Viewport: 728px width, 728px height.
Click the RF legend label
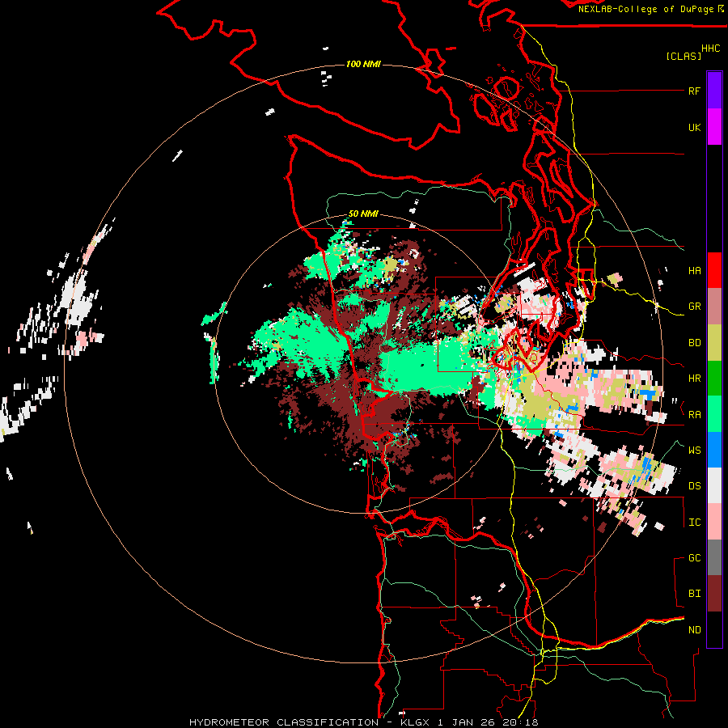coord(694,91)
